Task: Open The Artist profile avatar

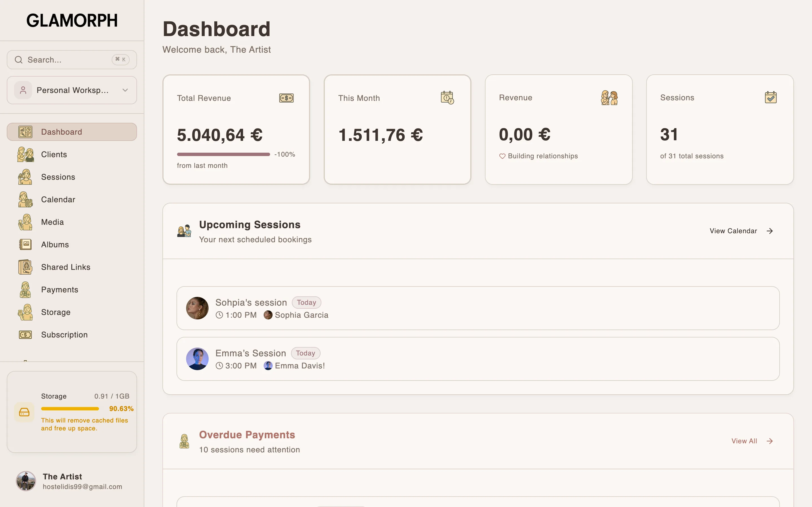Action: (26, 481)
